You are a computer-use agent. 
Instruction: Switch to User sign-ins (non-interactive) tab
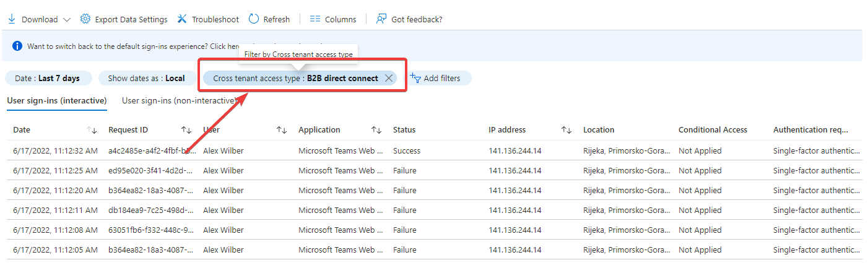180,100
